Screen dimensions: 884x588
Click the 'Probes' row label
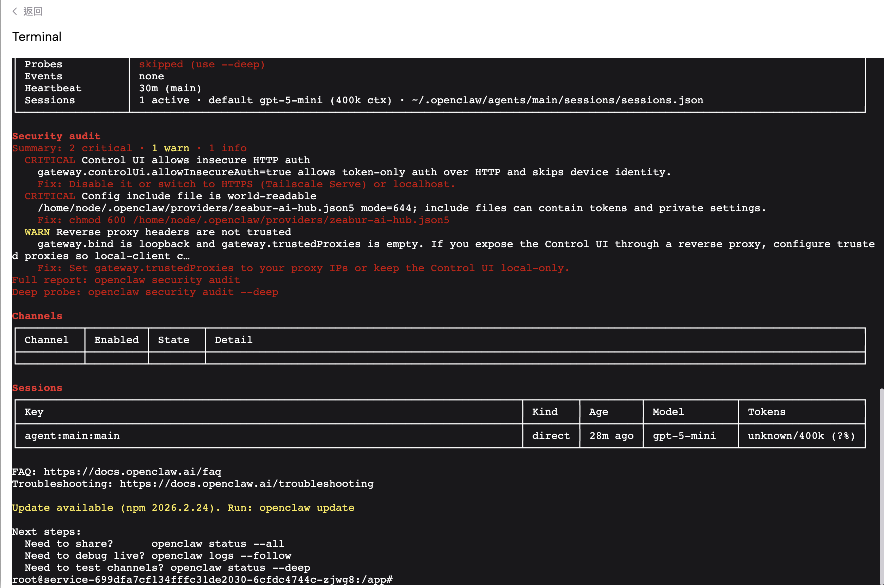click(x=43, y=64)
